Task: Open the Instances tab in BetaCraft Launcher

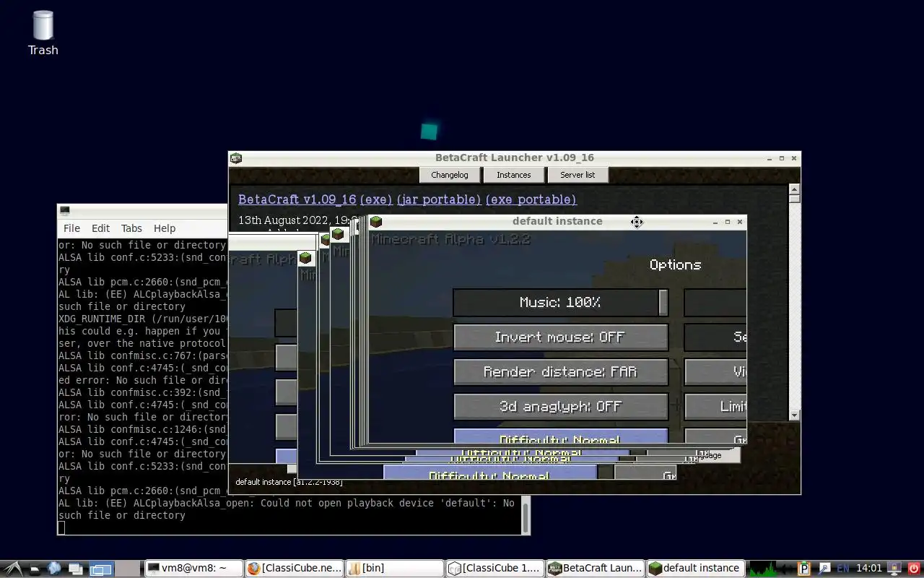Action: 514,175
